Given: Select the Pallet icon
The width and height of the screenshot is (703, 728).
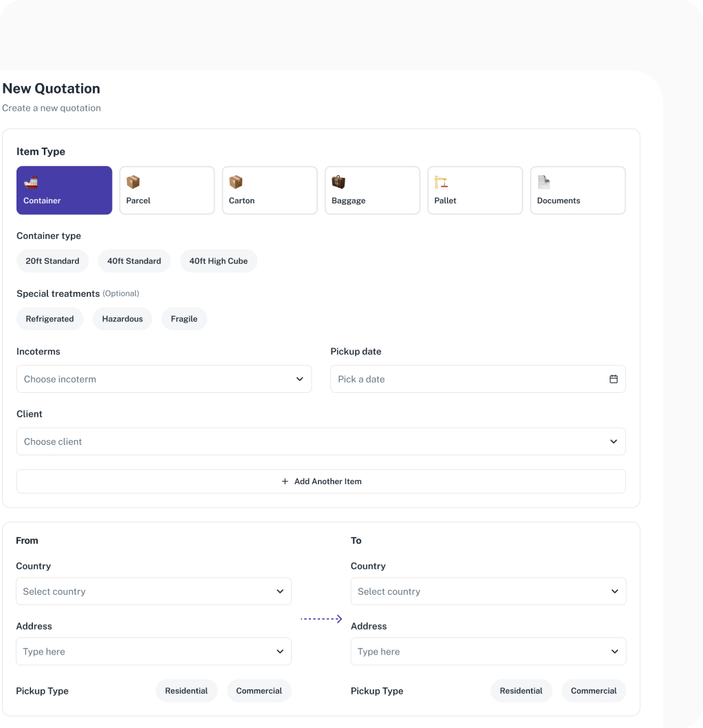Looking at the screenshot, I should pos(441,181).
